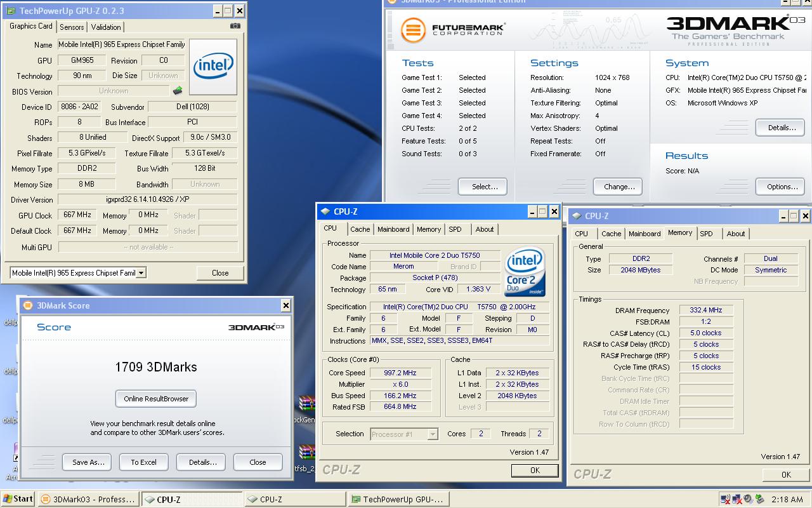Switch to the active CPU-Z taskbar button
This screenshot has height=508, width=812.
tap(192, 499)
